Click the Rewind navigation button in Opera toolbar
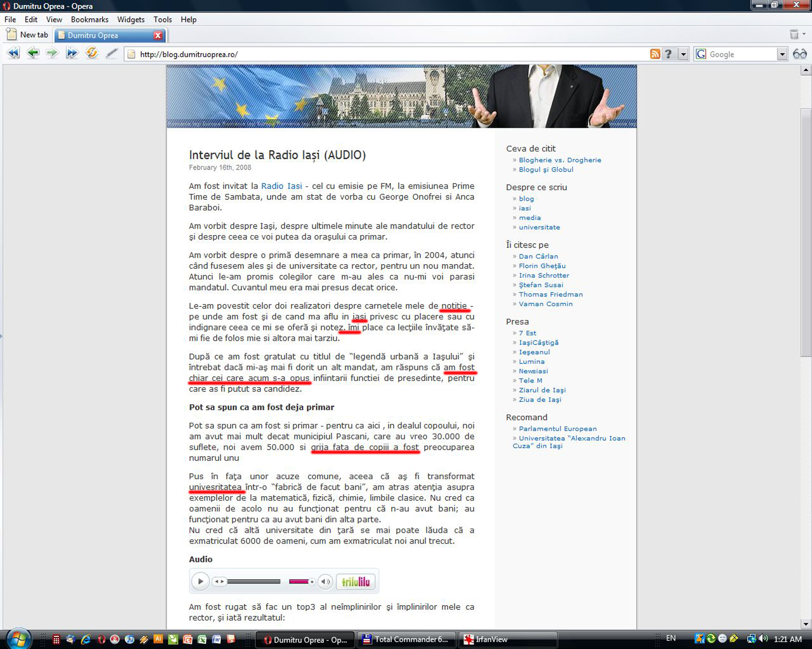The image size is (812, 649). tap(13, 53)
